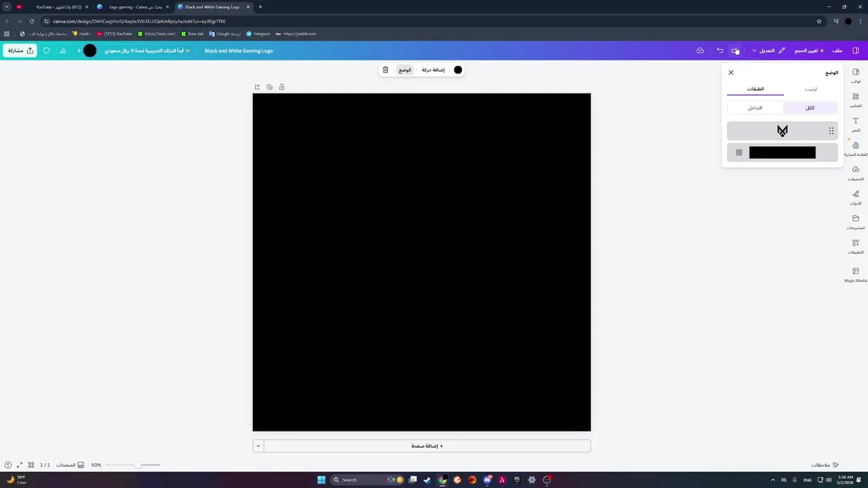Select the black background layer thumbnail
The height and width of the screenshot is (488, 868).
click(x=783, y=152)
